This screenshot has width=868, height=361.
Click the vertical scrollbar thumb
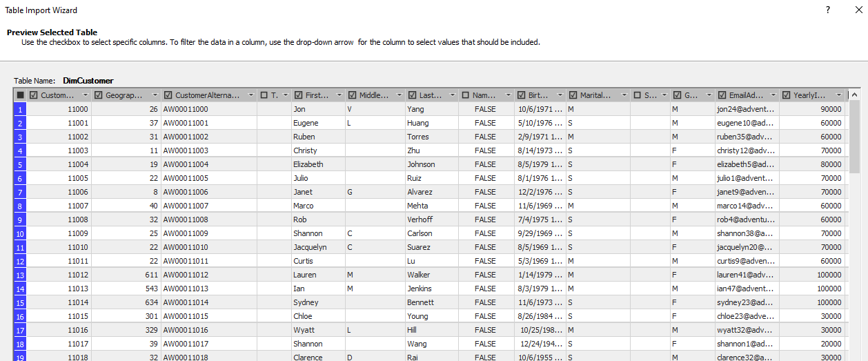click(855, 135)
